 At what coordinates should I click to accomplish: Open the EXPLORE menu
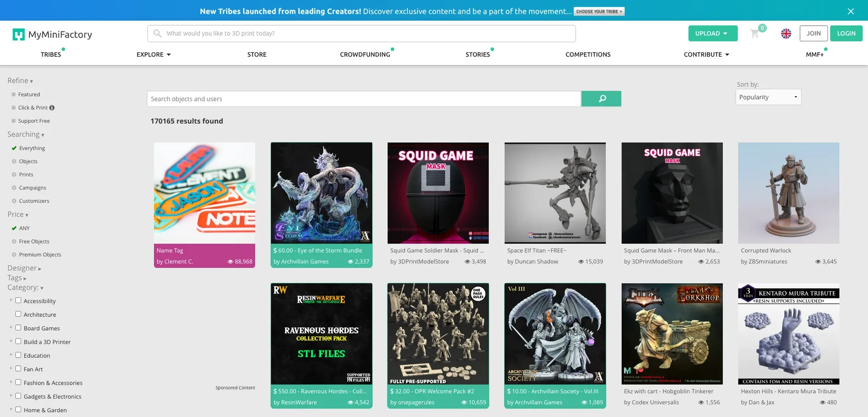point(154,54)
